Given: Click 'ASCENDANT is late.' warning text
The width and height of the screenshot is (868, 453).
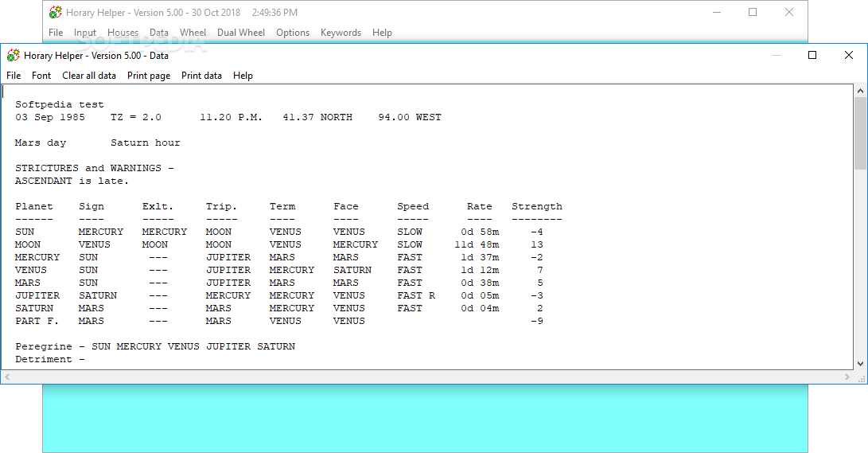Looking at the screenshot, I should (x=72, y=181).
